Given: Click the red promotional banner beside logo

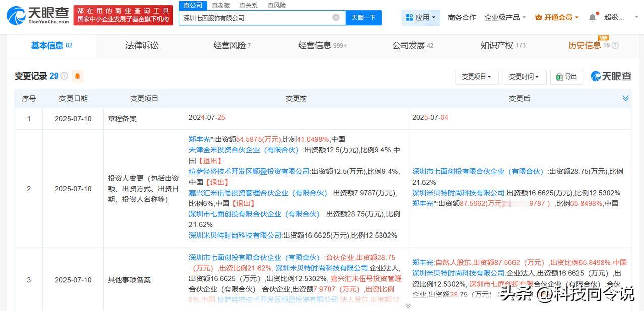Looking at the screenshot, I should click(123, 15).
